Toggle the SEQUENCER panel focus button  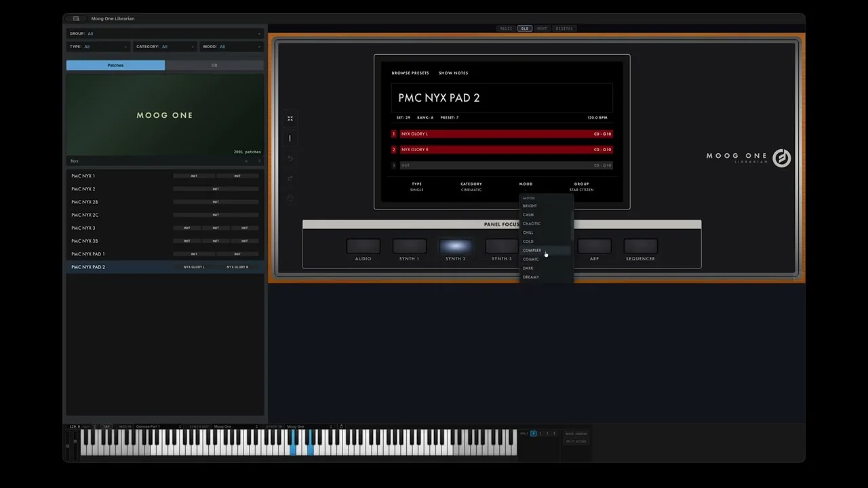point(640,246)
